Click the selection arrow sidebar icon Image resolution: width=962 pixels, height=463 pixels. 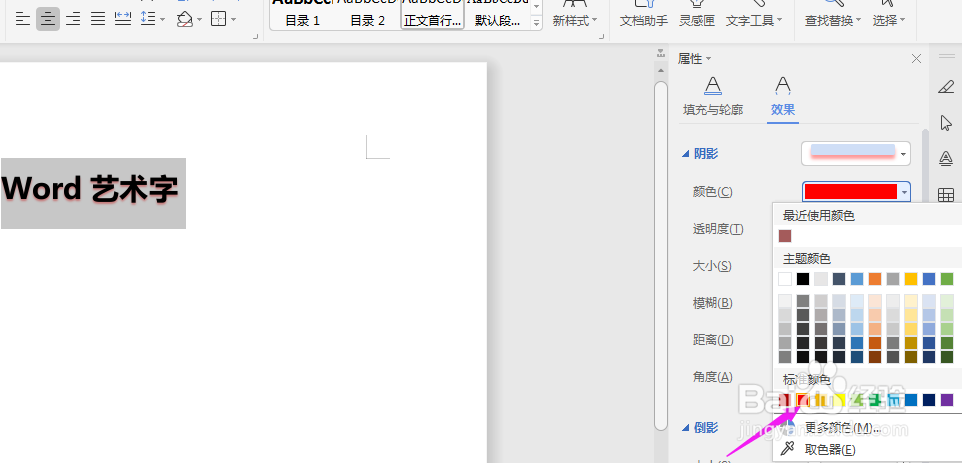coord(946,123)
